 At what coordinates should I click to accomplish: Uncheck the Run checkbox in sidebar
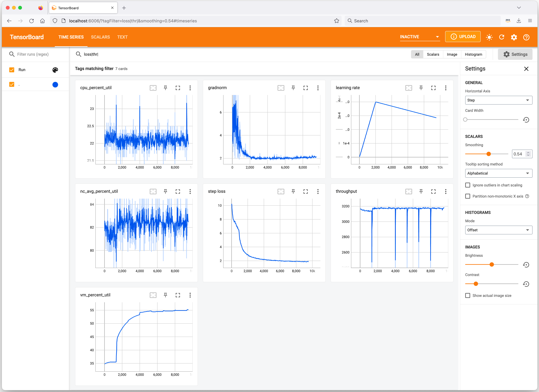[x=12, y=70]
